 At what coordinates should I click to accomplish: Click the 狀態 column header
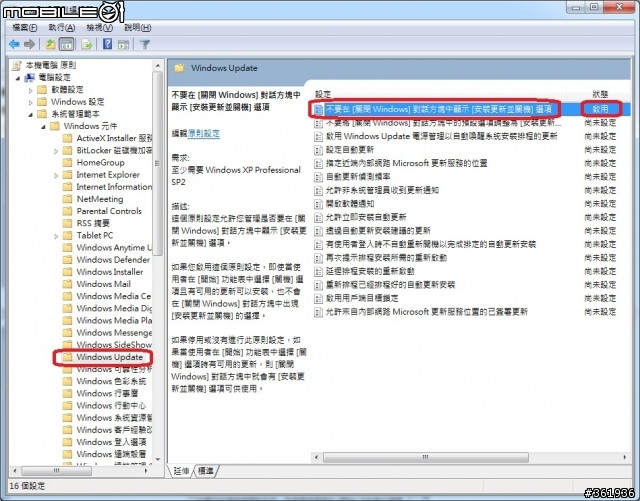[x=600, y=94]
